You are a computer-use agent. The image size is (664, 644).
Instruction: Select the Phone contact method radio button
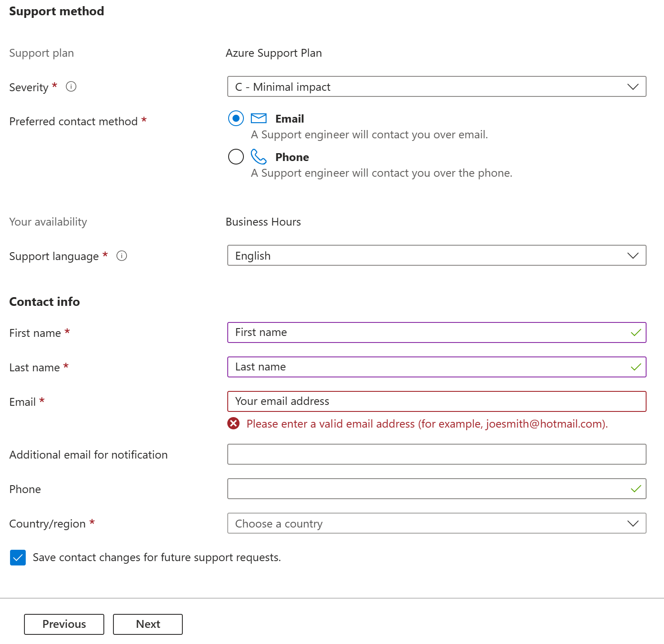point(236,157)
